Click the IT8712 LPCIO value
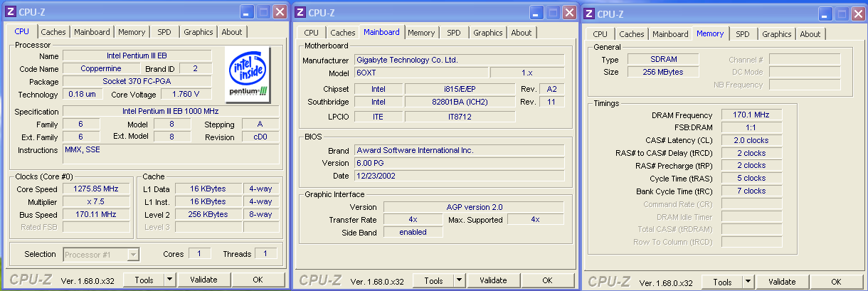The height and width of the screenshot is (291, 868). 460,117
